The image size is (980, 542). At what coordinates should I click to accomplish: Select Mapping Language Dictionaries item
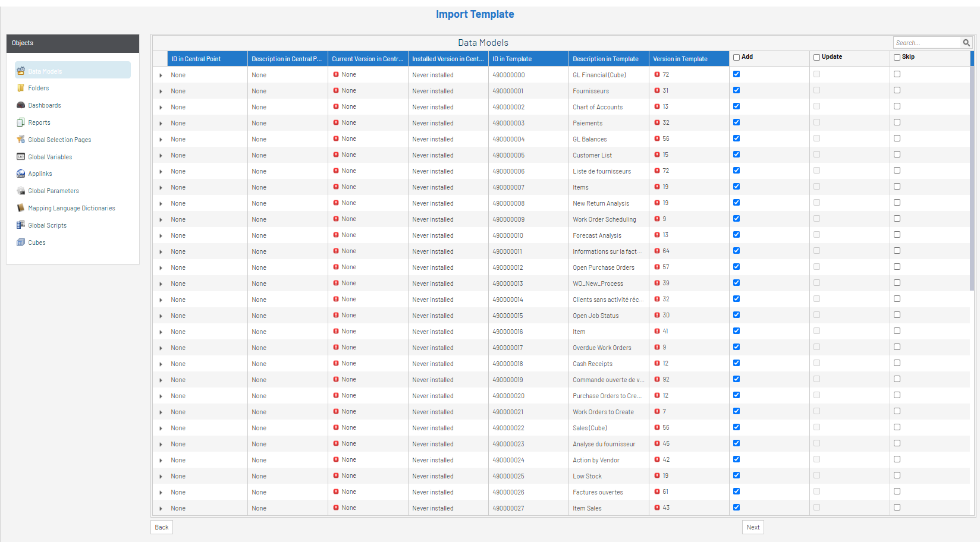[71, 208]
